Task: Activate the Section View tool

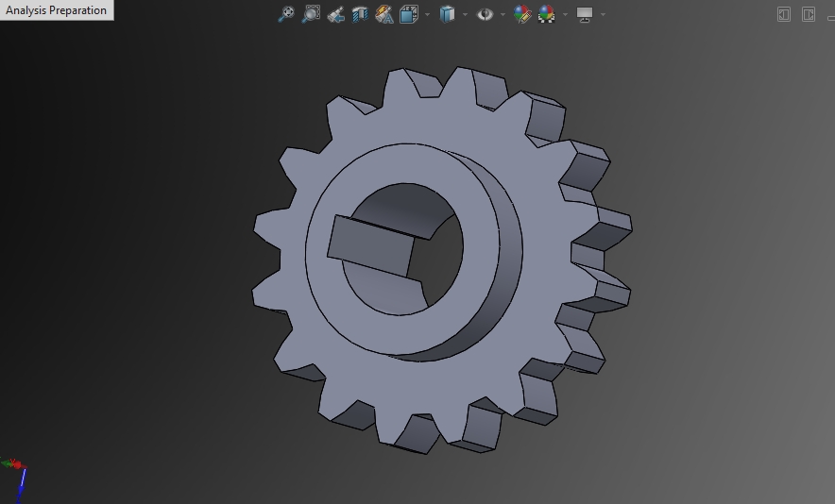Action: pos(360,14)
